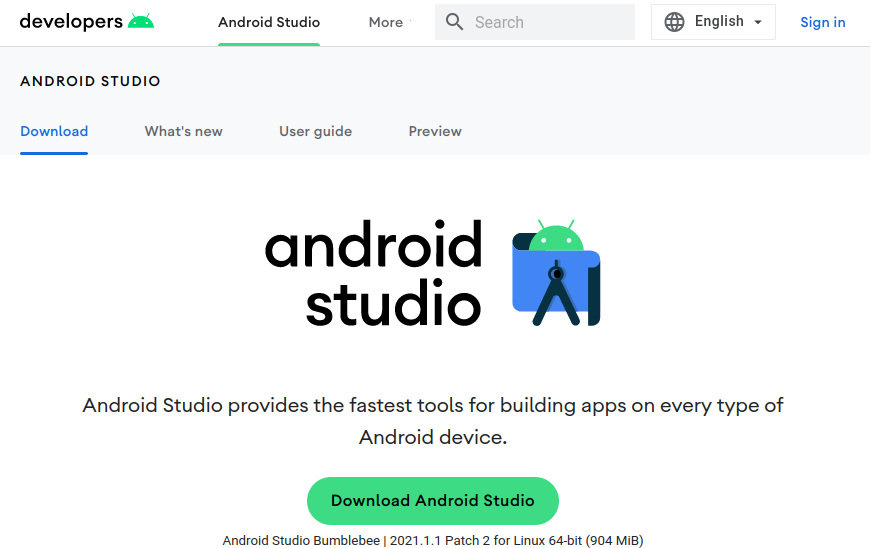Go to the User guide tab
Screen dimensions: 871x548
point(316,132)
